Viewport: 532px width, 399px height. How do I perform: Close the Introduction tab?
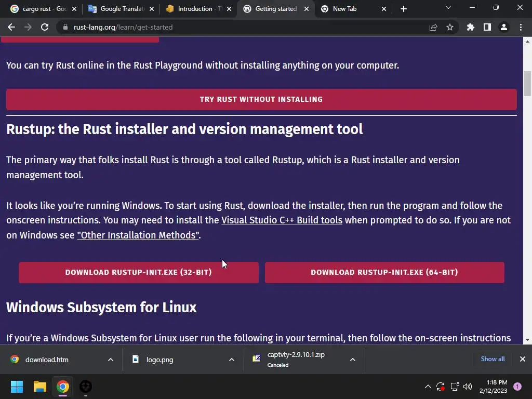click(x=229, y=9)
